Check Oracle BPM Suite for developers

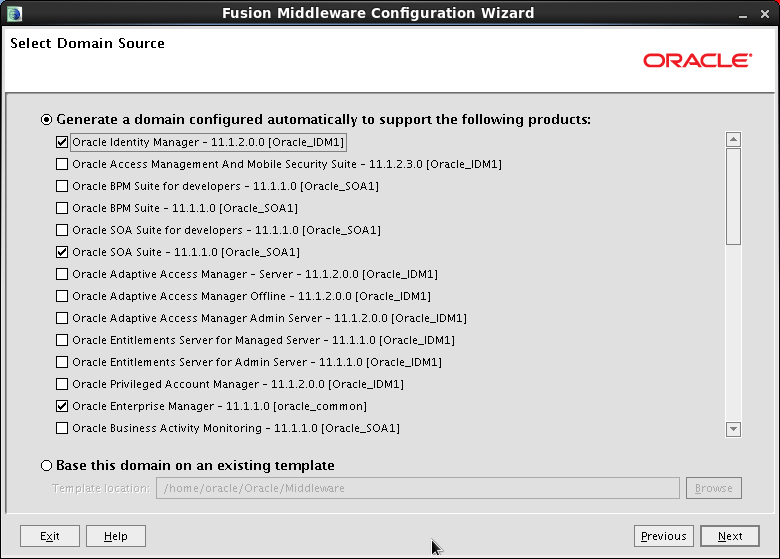click(63, 186)
